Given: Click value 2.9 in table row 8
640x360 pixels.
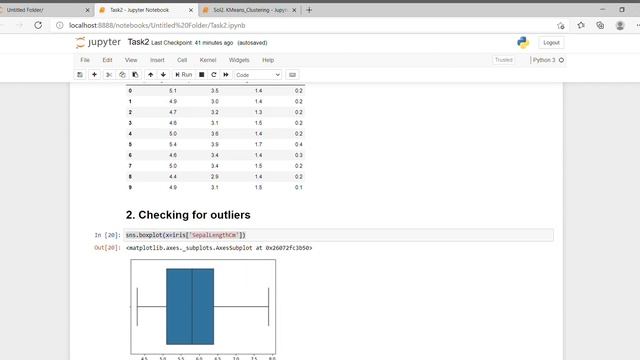Looking at the screenshot, I should coord(215,177).
